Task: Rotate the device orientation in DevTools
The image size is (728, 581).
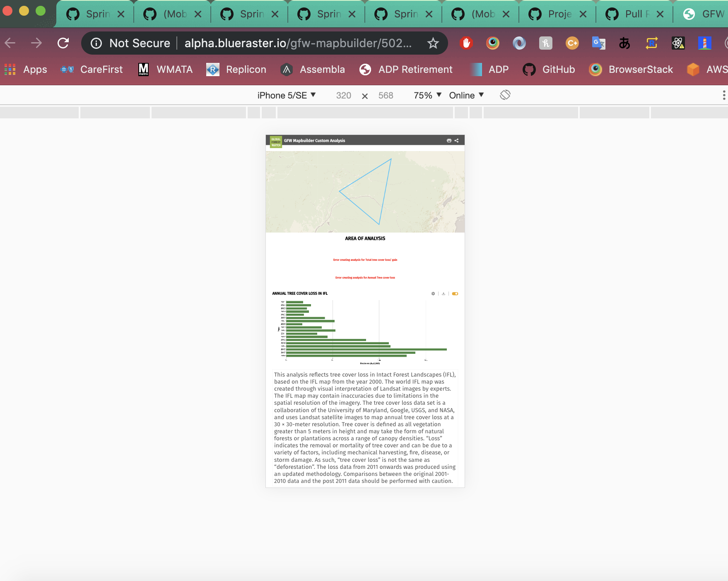Action: pyautogui.click(x=505, y=95)
